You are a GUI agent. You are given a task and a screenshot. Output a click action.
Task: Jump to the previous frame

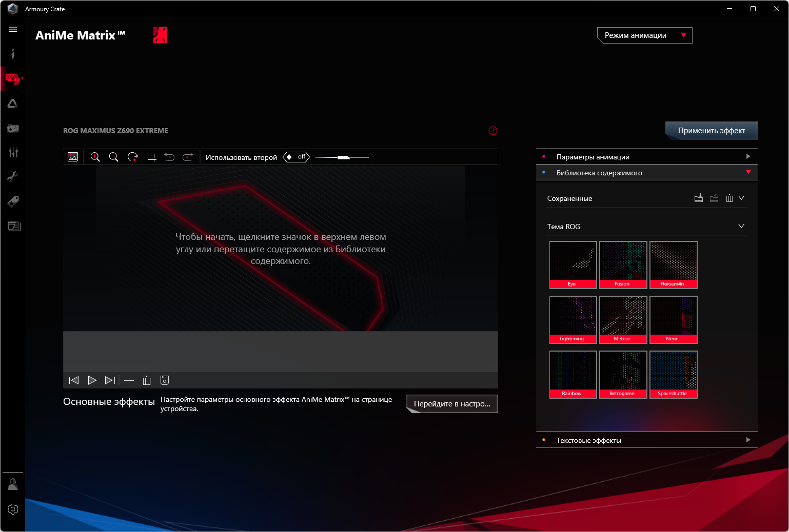coord(74,380)
